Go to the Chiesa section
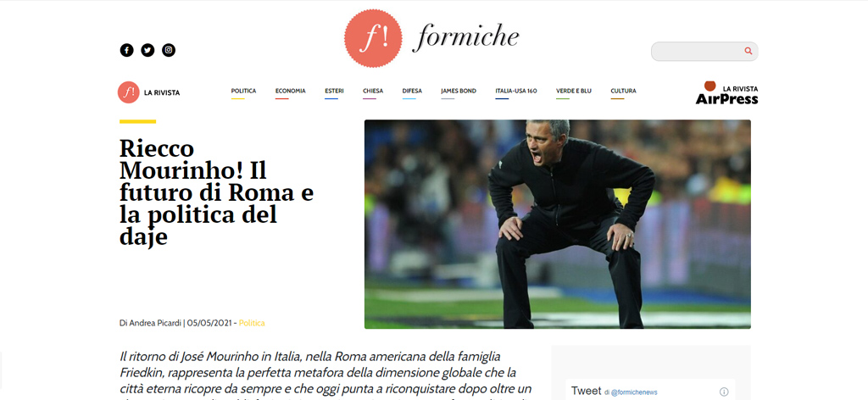 (x=373, y=91)
